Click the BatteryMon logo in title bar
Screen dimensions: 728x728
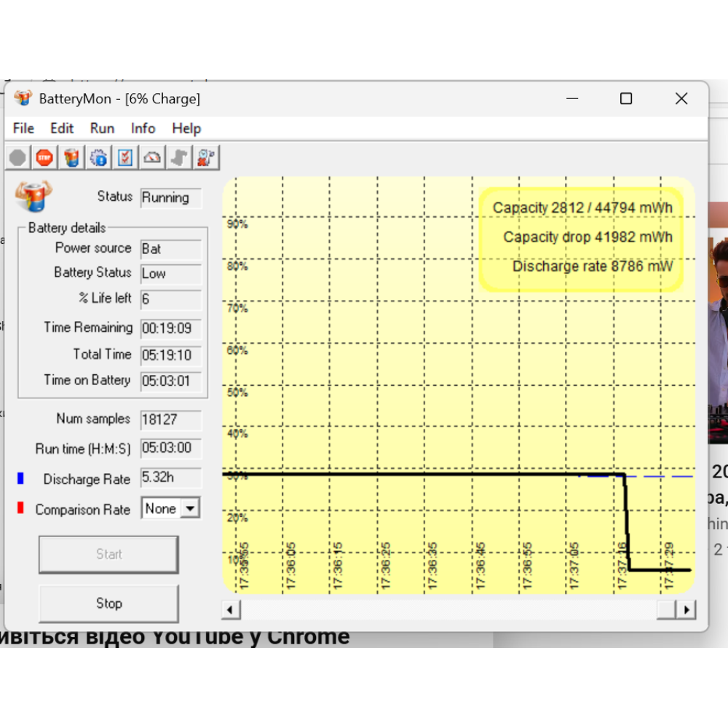point(23,98)
